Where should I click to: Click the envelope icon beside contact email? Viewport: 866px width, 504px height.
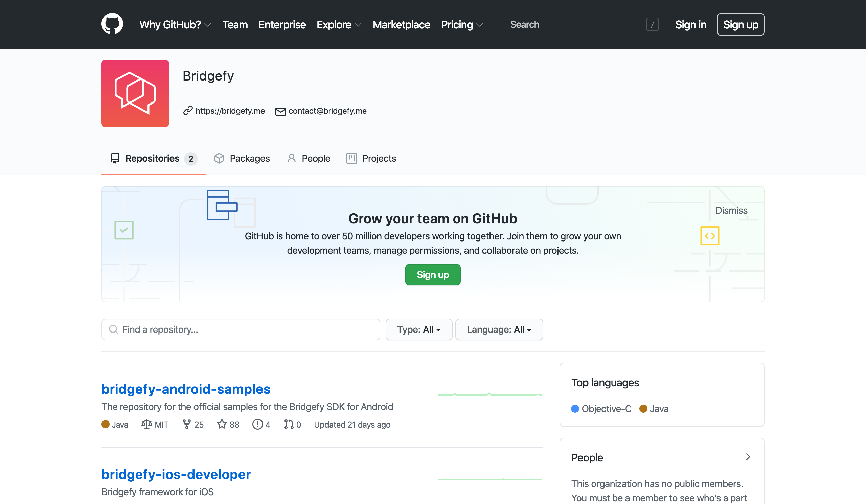[x=280, y=111]
